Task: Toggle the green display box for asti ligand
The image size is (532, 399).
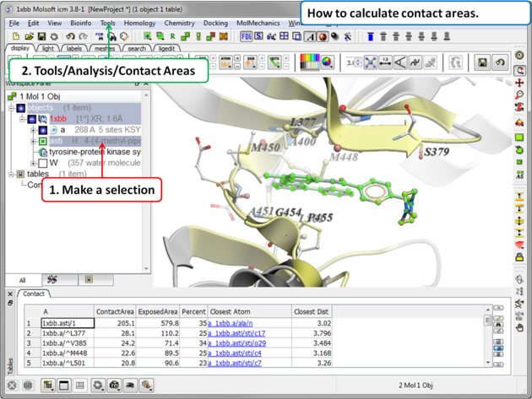Action: 43,141
